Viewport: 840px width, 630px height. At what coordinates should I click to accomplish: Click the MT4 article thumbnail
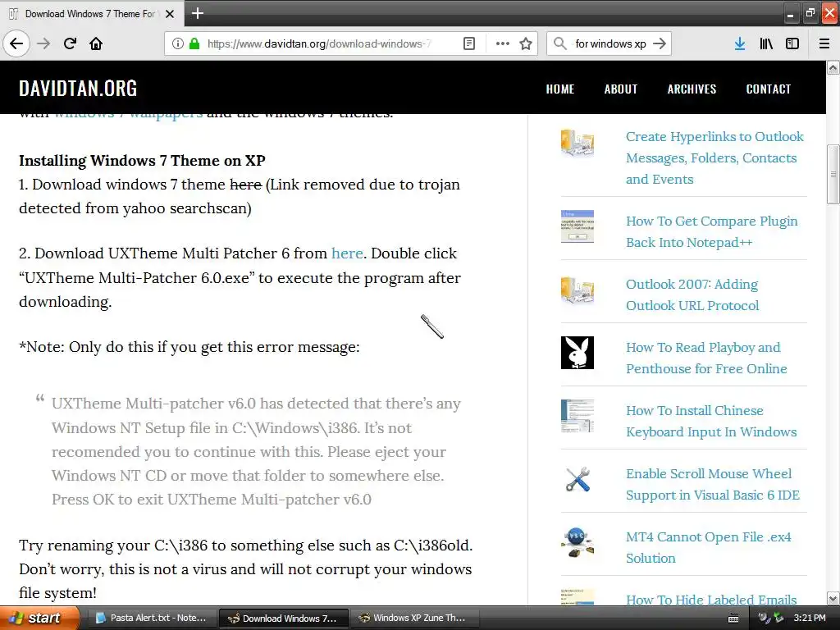(577, 543)
